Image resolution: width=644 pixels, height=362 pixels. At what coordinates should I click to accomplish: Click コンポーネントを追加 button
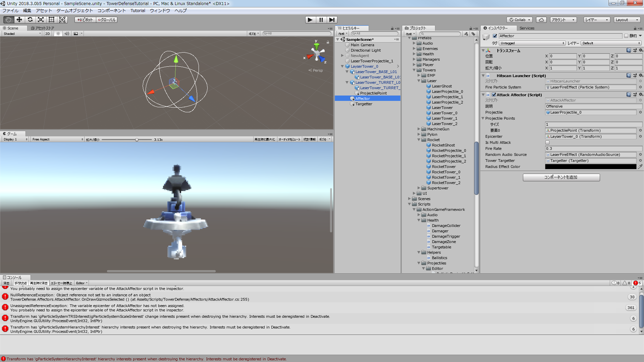[x=561, y=177]
